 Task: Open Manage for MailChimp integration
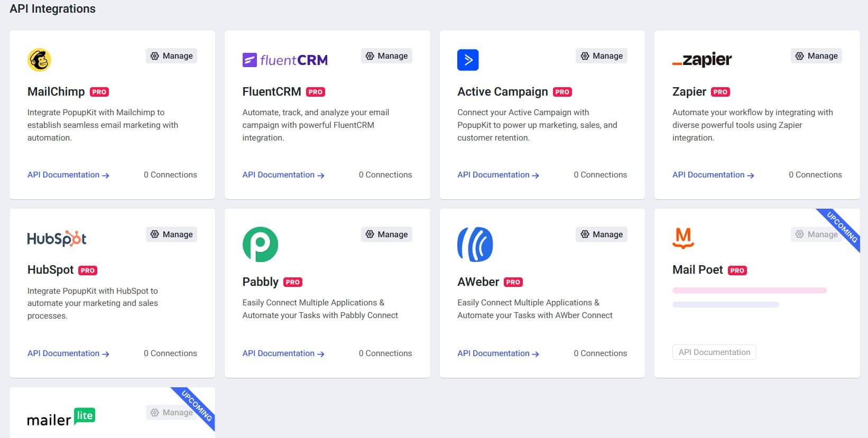(171, 56)
